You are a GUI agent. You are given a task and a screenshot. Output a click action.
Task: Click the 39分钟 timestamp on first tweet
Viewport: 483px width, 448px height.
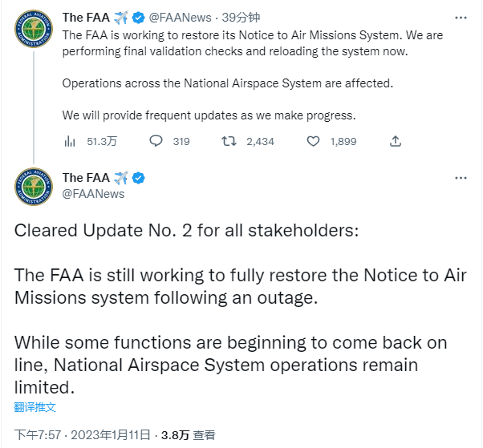click(242, 18)
